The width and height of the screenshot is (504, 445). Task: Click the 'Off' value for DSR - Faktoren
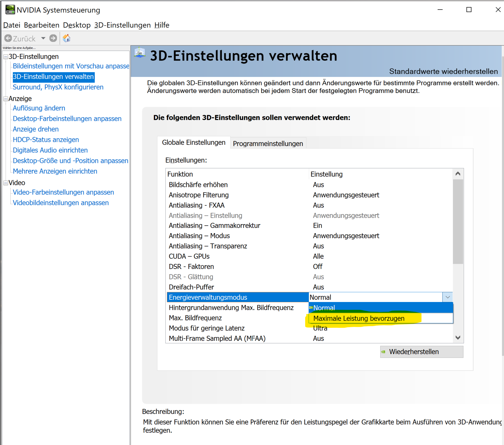pos(318,266)
